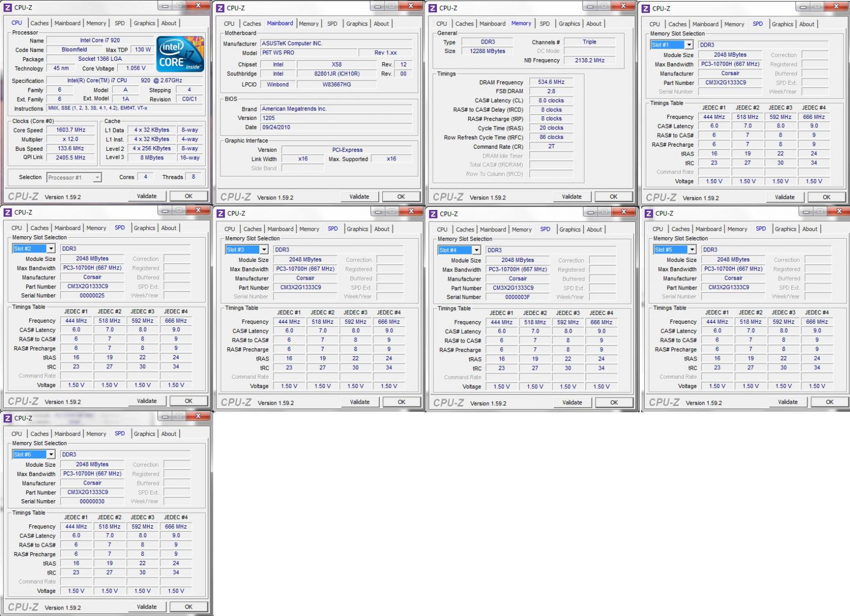Viewport: 850px width, 616px height.
Task: Click the serial number "00000030"
Action: pyautogui.click(x=92, y=502)
